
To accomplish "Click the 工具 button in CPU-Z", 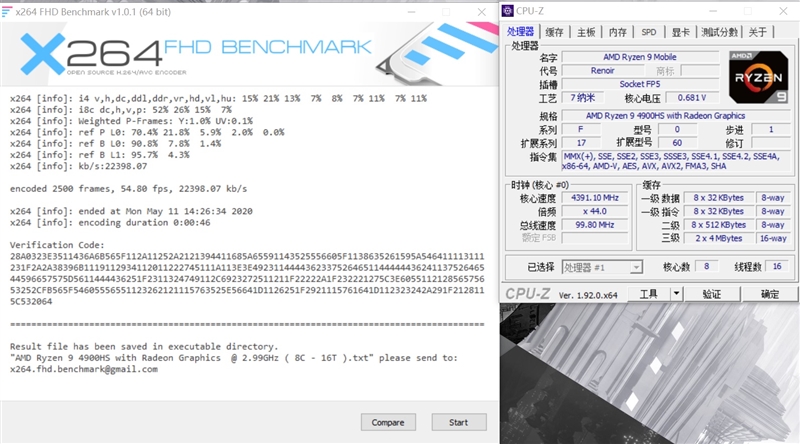I will (648, 294).
